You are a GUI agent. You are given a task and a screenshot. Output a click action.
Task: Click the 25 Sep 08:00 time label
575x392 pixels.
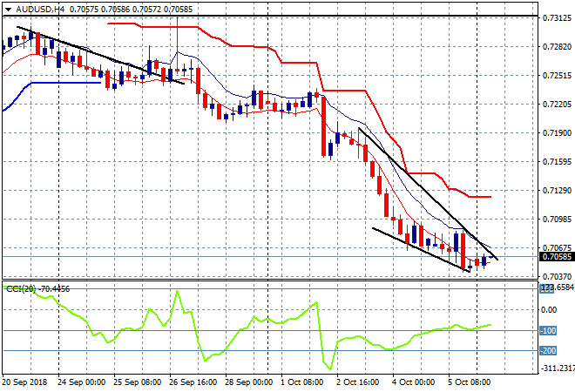click(x=137, y=382)
